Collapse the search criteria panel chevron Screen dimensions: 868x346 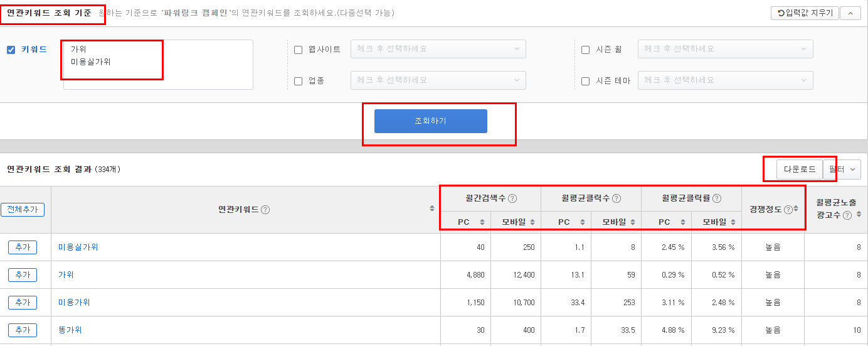point(850,13)
